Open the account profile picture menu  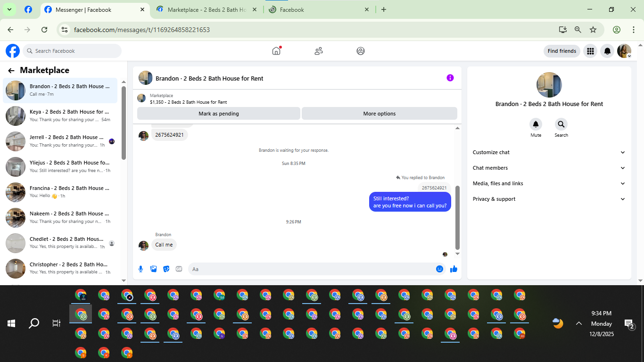[625, 51]
